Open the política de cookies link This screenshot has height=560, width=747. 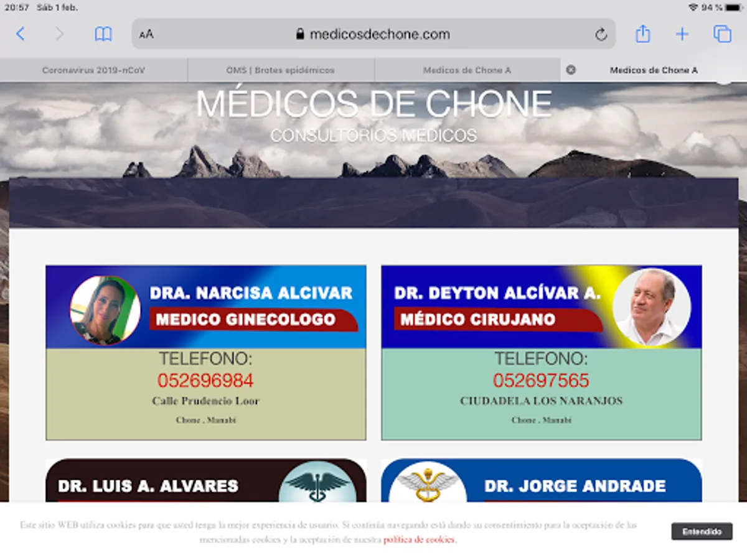tap(419, 539)
